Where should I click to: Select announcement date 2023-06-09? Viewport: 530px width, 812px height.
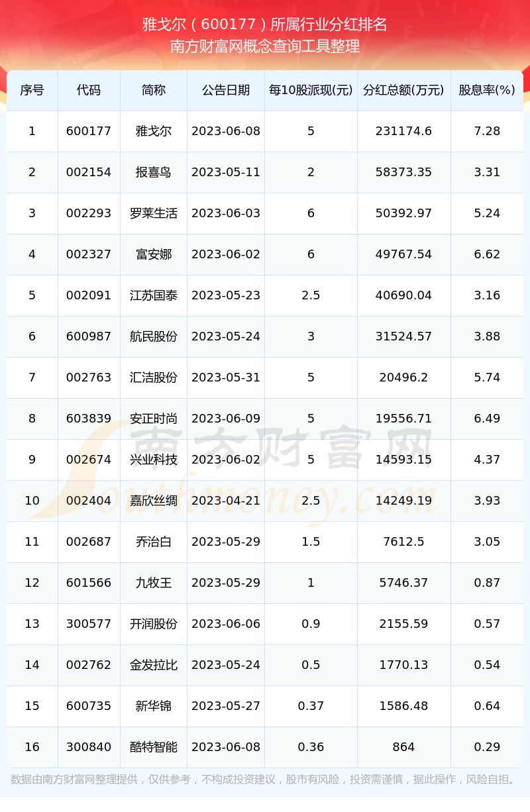click(x=226, y=419)
